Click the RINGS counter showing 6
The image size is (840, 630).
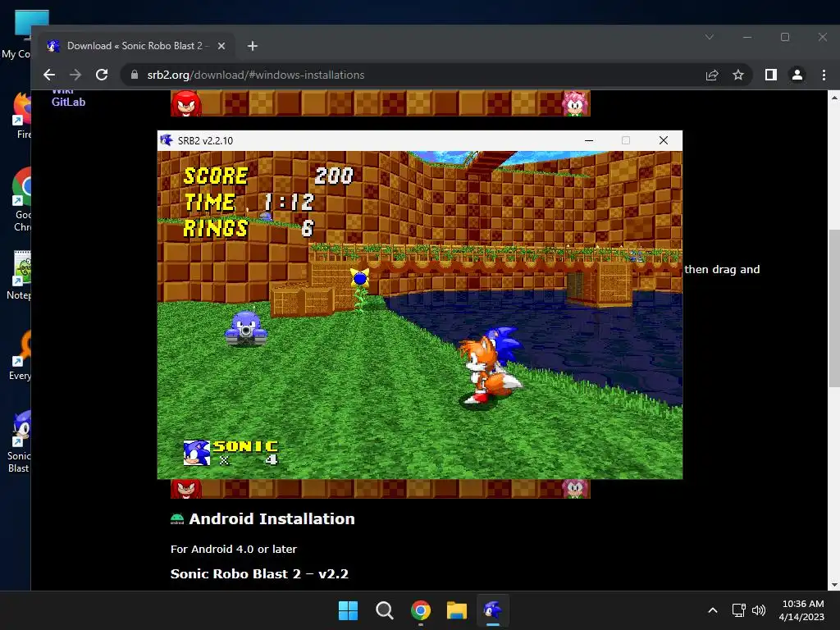pos(248,228)
